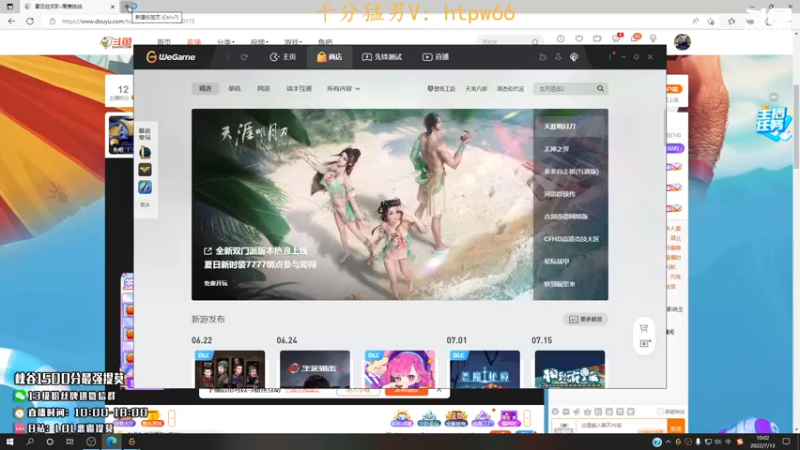Open the 分类 dropdown on Douyu

point(225,42)
